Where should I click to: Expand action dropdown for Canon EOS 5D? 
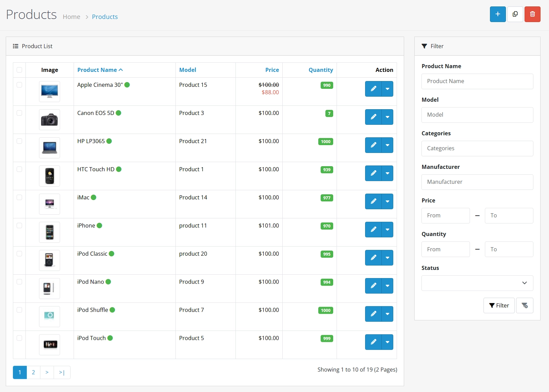[x=387, y=117]
